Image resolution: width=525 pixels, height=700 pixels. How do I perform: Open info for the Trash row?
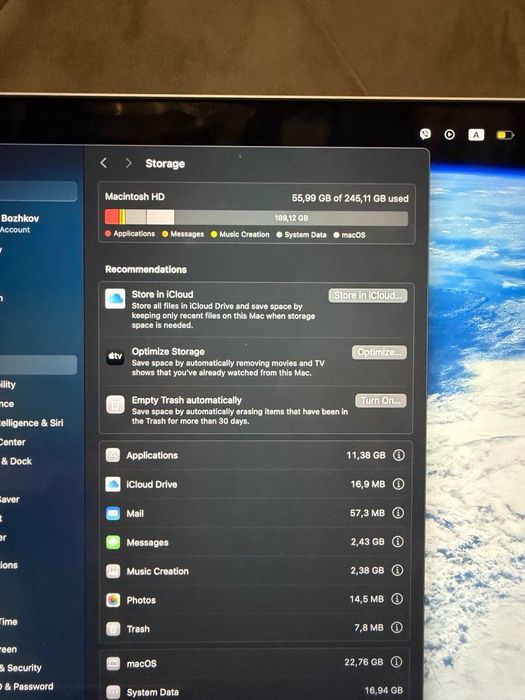pyautogui.click(x=396, y=627)
